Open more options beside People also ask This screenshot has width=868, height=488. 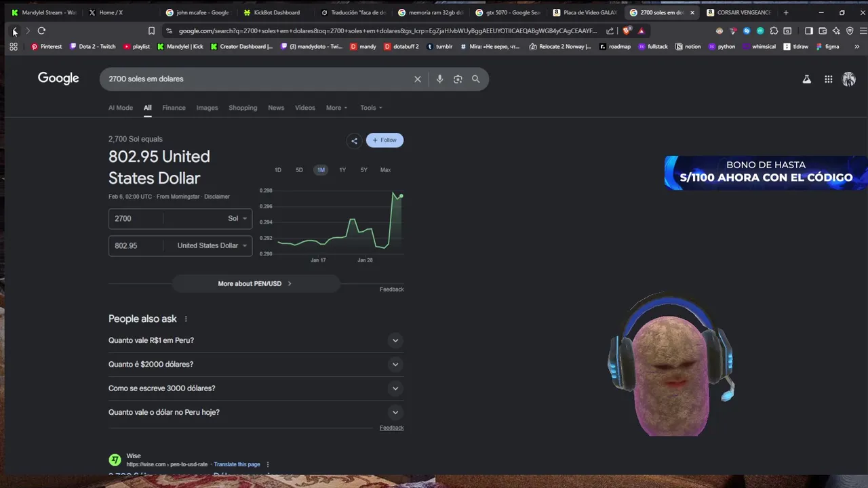[x=186, y=319]
